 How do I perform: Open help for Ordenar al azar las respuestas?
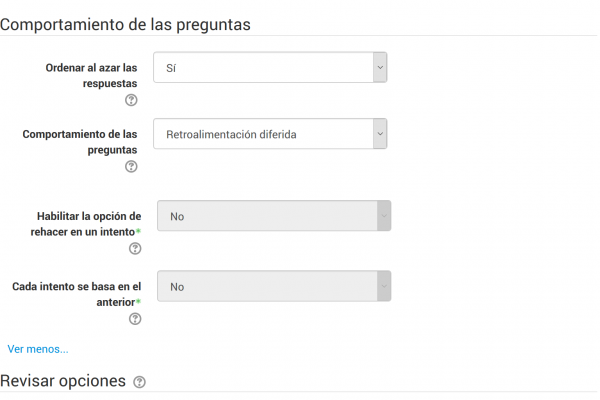131,100
